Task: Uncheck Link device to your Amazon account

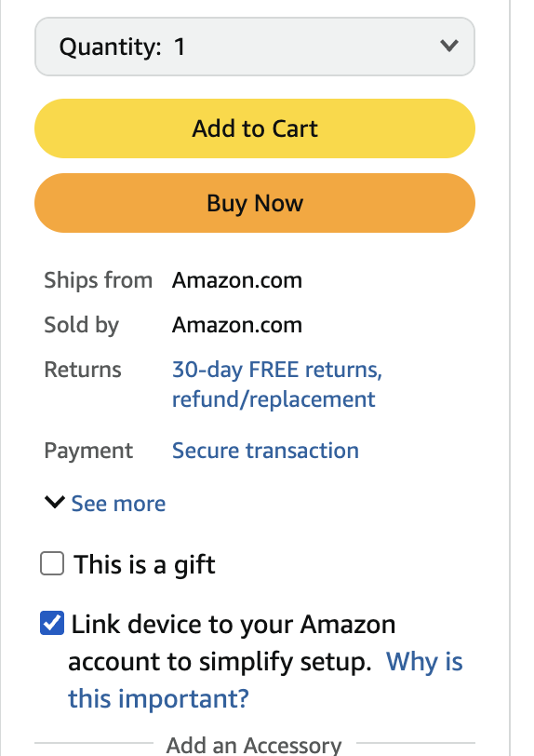Action: 52,623
